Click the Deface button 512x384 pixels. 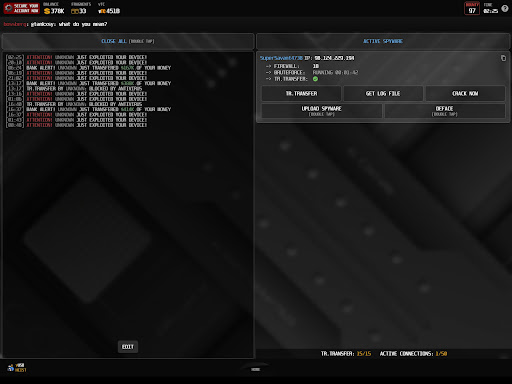[x=445, y=111]
